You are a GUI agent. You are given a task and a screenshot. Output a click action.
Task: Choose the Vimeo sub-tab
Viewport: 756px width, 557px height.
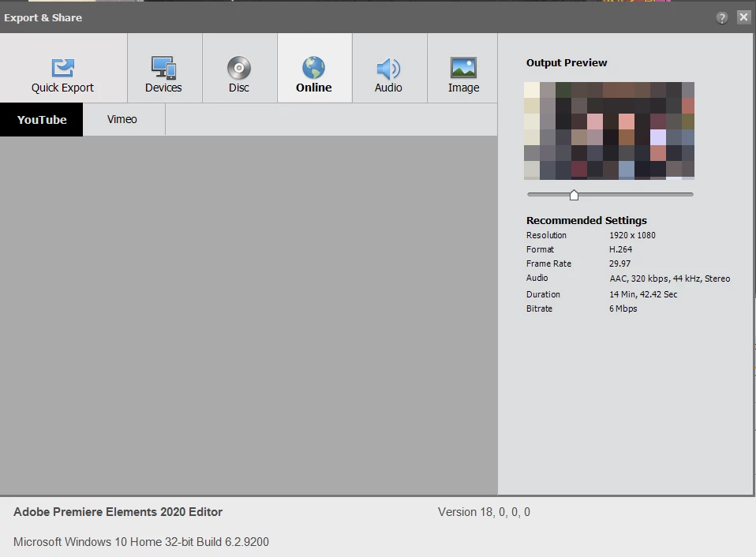coord(123,119)
